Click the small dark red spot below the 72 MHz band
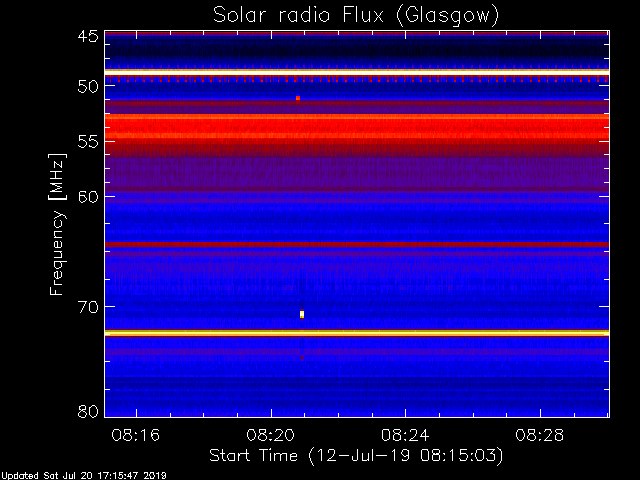Image resolution: width=640 pixels, height=480 pixels. (x=302, y=358)
